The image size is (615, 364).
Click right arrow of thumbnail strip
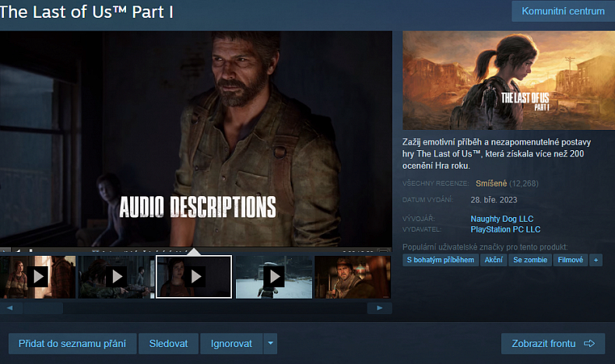click(379, 308)
